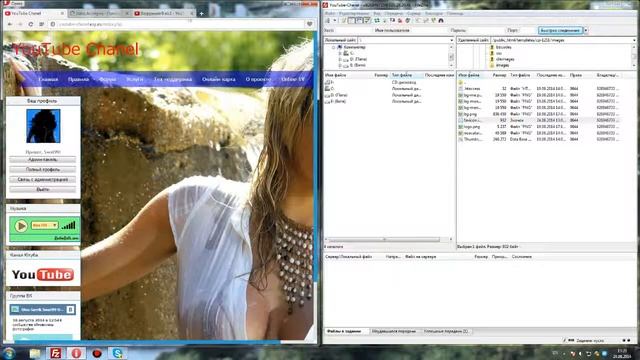This screenshot has width=640, height=360.
Task: Open a new Opera tab
Action: coord(201,13)
